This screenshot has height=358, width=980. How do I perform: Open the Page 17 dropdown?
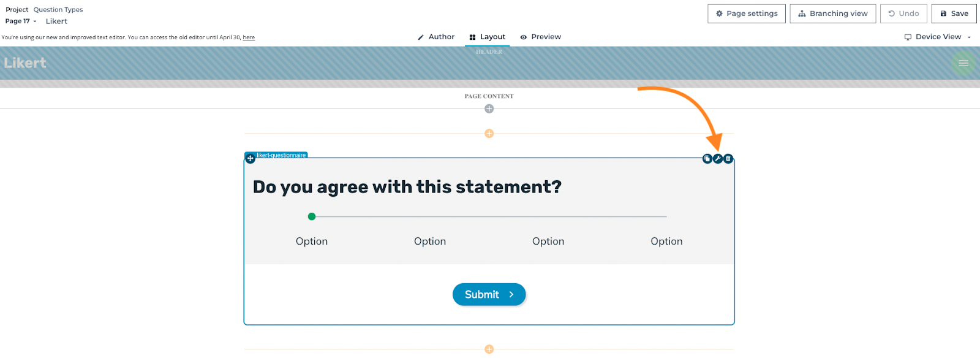click(x=21, y=21)
